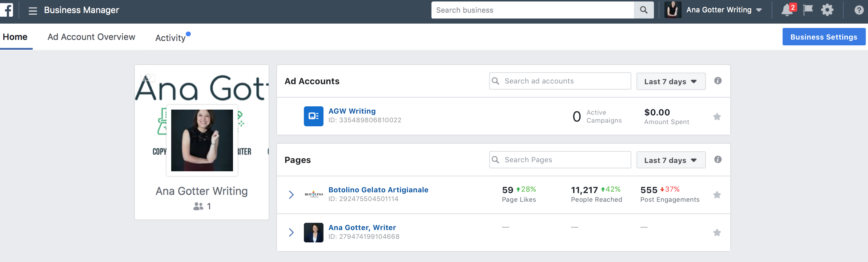Click the flag Pages icon in top bar
868x262 pixels.
(808, 10)
